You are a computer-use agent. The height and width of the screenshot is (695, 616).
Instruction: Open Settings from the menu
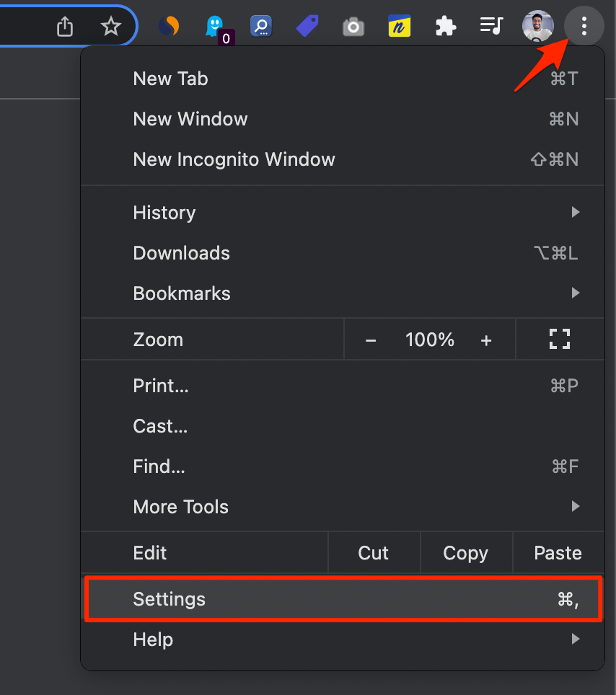click(169, 599)
